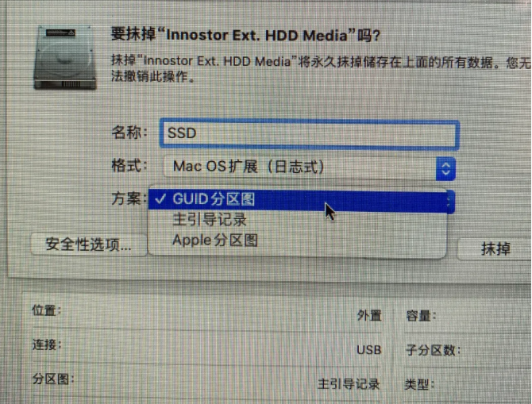Click the dialog title about erasing Innostor
The width and height of the screenshot is (532, 404).
point(245,35)
